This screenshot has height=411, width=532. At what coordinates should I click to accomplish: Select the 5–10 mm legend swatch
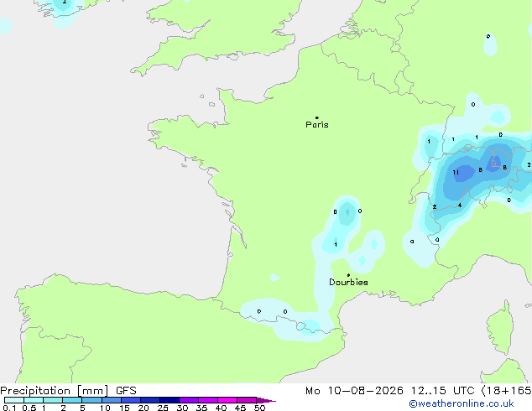91,400
